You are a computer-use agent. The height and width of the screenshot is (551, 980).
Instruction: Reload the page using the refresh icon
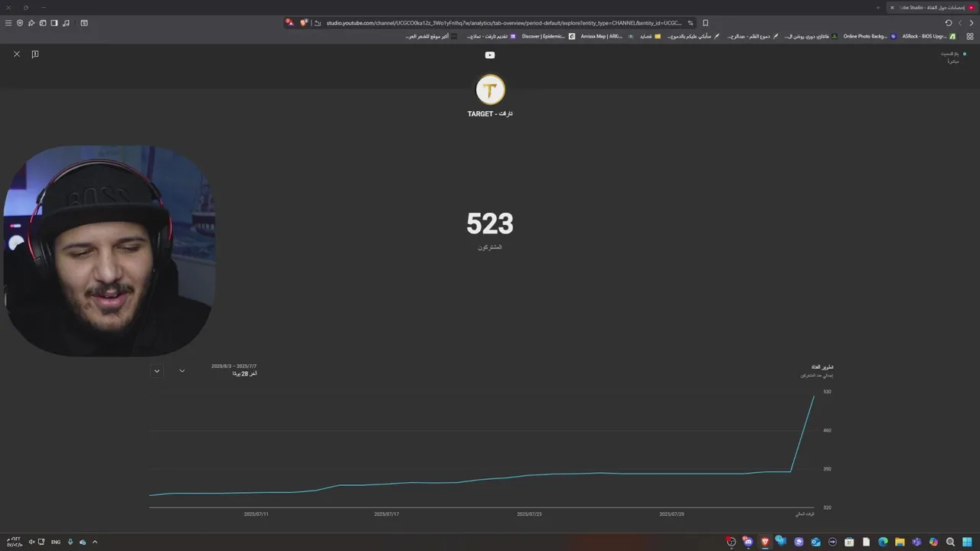[949, 23]
